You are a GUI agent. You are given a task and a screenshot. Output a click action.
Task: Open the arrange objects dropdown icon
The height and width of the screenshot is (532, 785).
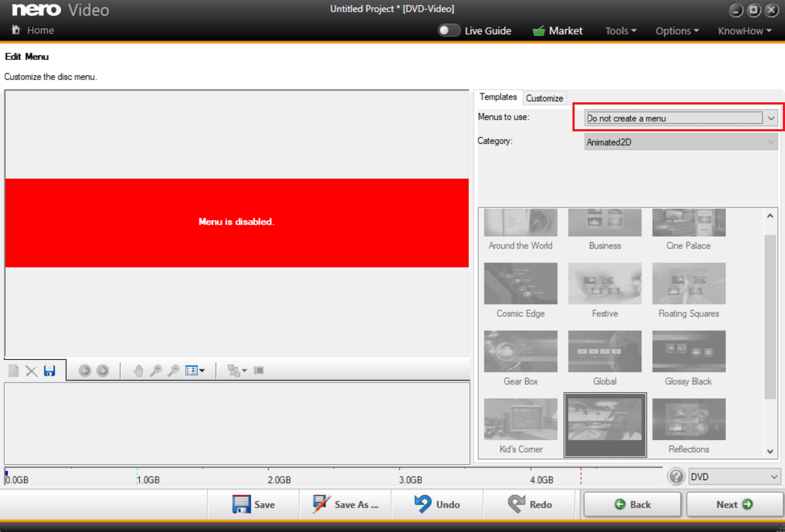coord(237,371)
